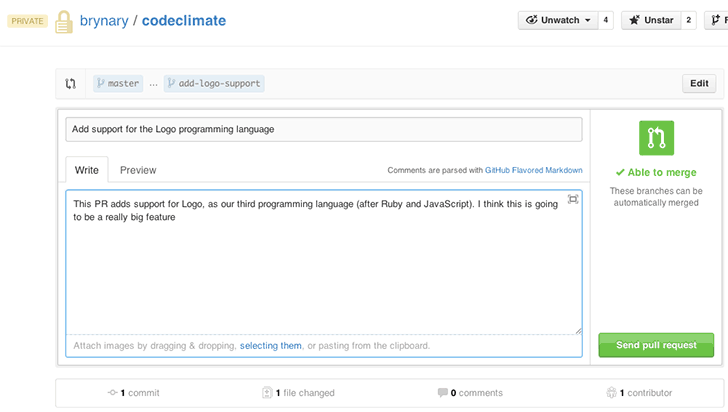Open the 0 comments tab
This screenshot has width=728, height=412.
click(x=470, y=393)
